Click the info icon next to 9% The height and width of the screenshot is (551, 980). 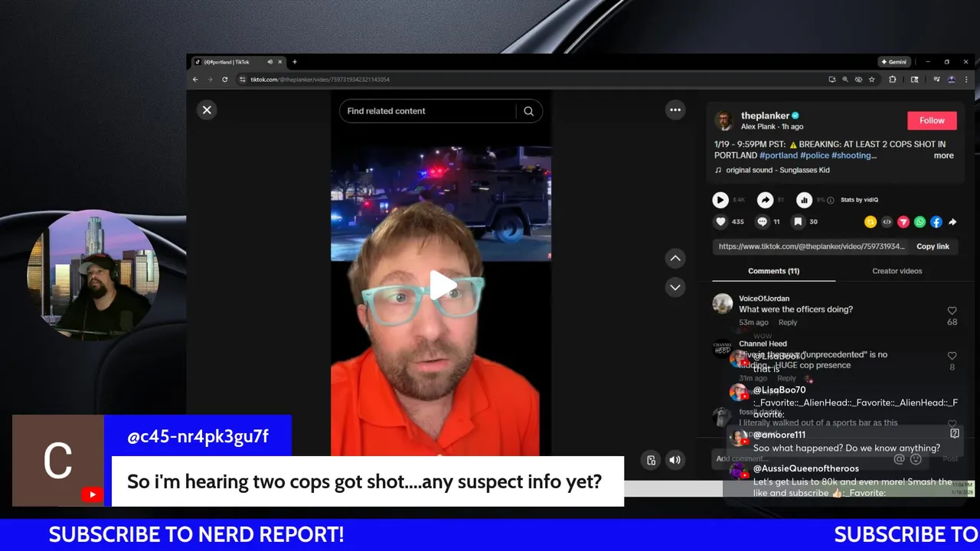pyautogui.click(x=830, y=201)
